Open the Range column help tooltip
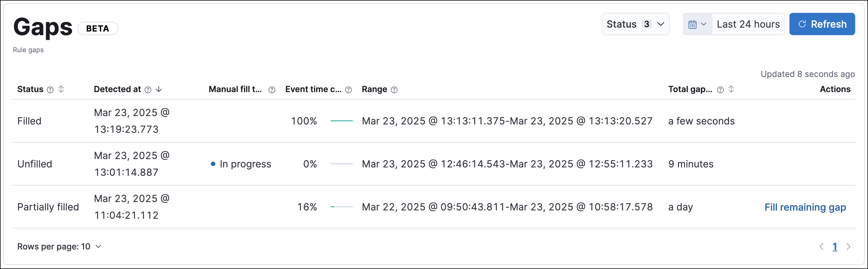The image size is (868, 269). coord(394,90)
